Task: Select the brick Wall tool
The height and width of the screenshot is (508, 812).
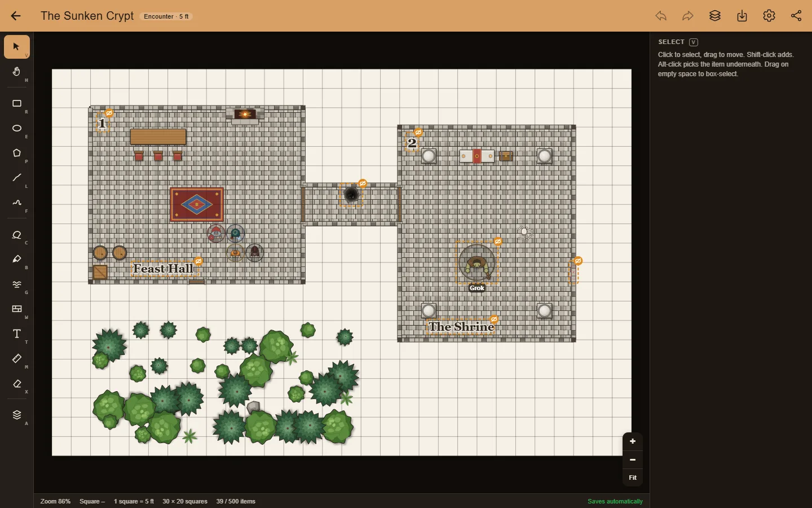Action: 17,309
